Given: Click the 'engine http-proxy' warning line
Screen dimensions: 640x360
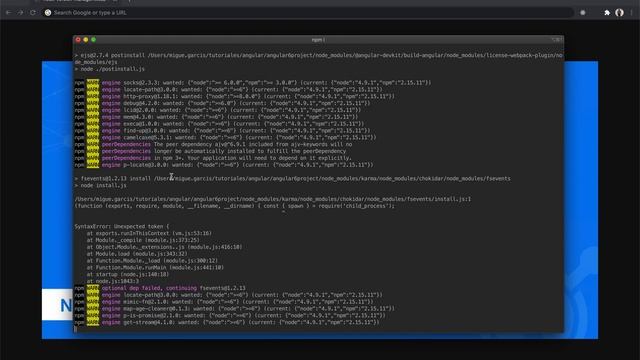Looking at the screenshot, I should [x=234, y=96].
